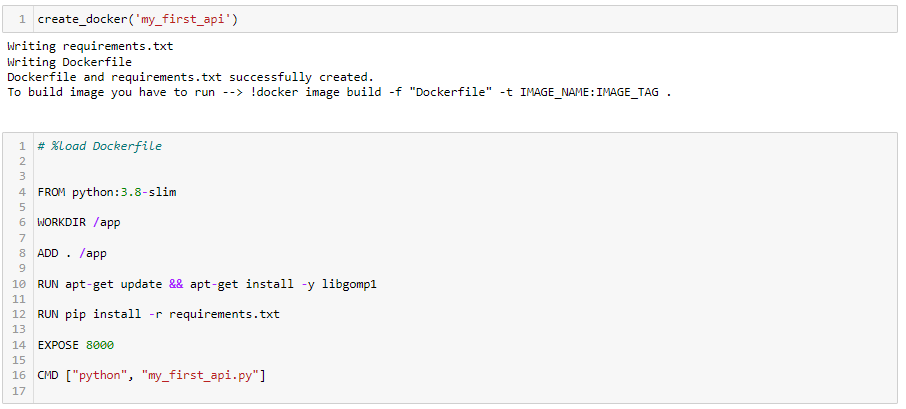Click line number 17 in Dockerfile cell
906x409 pixels.
pos(19,391)
